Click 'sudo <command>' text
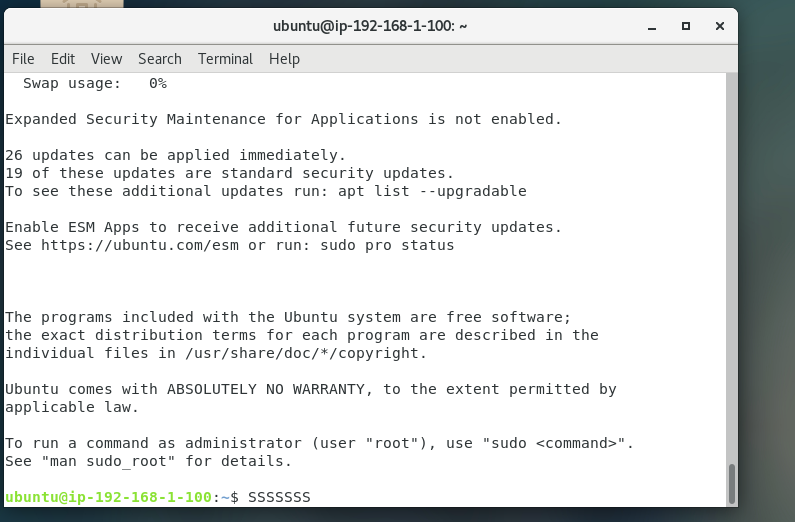 tap(554, 443)
